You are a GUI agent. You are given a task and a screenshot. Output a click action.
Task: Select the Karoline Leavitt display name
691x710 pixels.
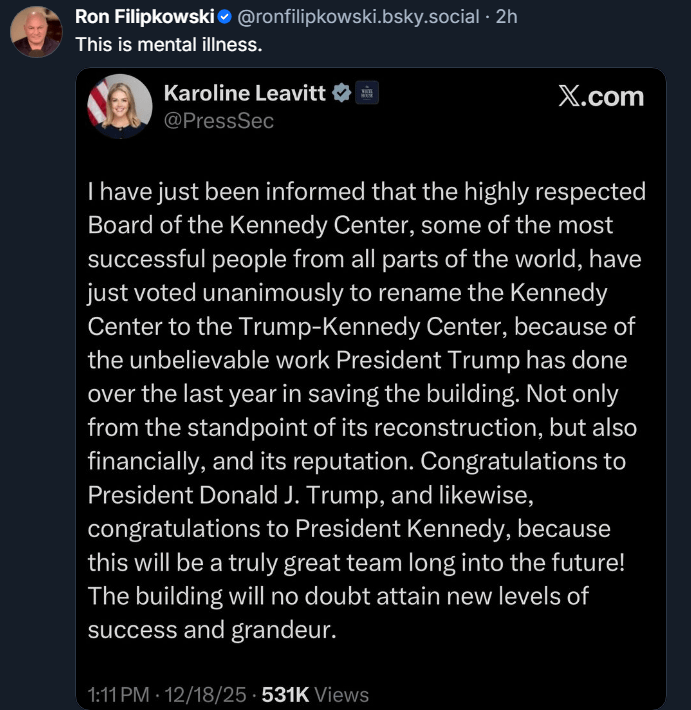pos(245,94)
